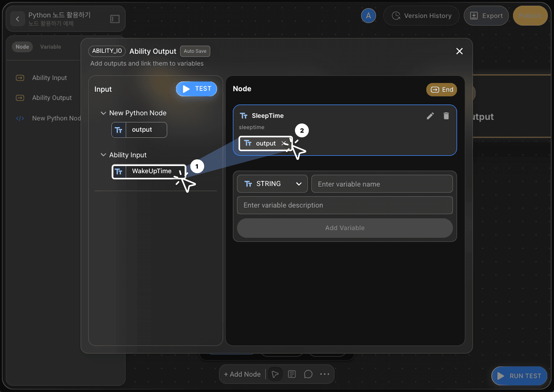Image resolution: width=554 pixels, height=392 pixels.
Task: Click the back arrow beside project title
Action: click(x=17, y=19)
